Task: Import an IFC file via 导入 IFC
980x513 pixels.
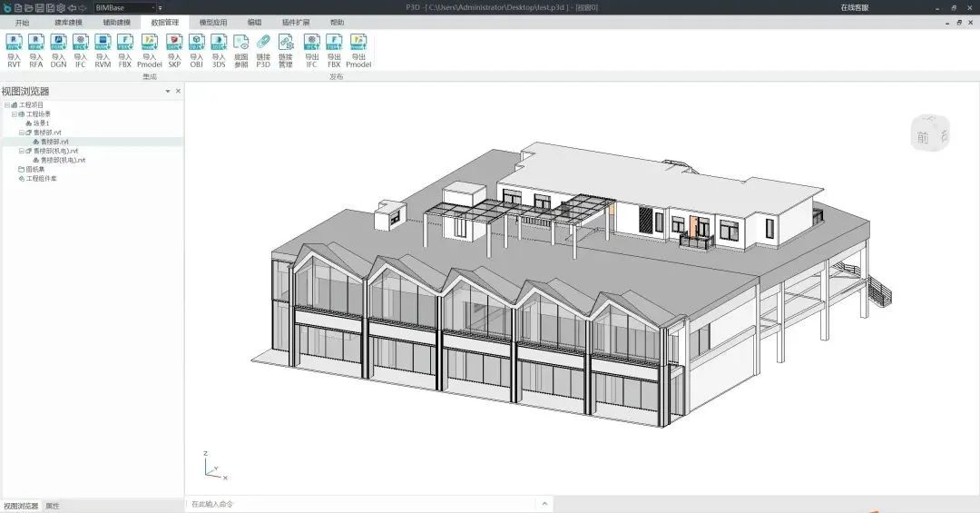Action: click(x=81, y=51)
